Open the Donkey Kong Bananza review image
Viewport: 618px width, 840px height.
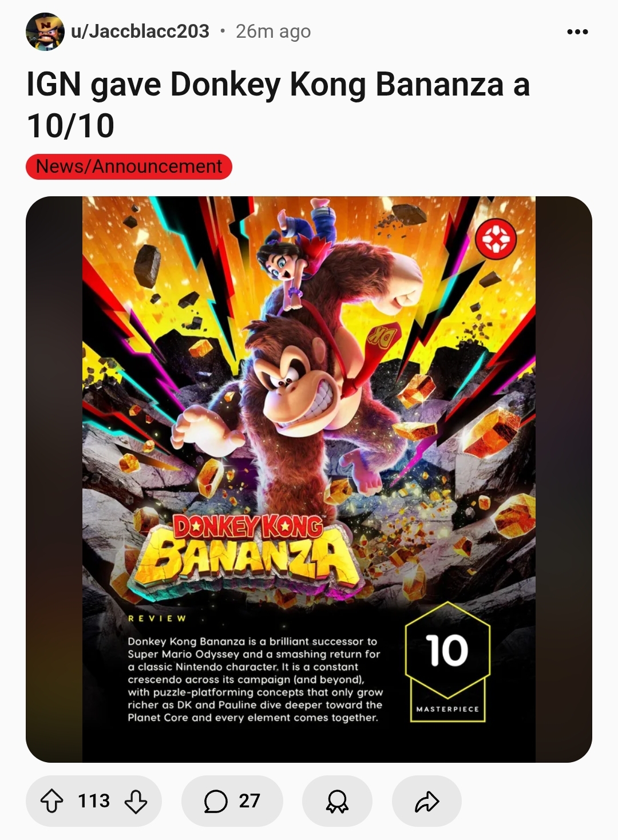[309, 479]
